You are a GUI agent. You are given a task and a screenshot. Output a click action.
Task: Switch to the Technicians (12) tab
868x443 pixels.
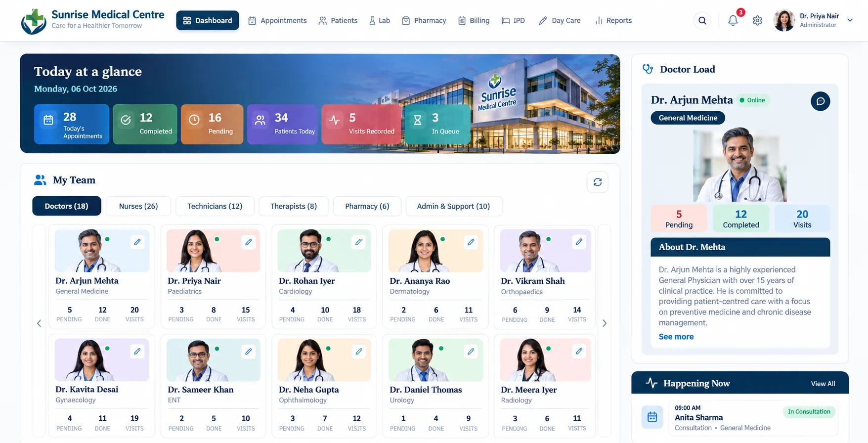tap(215, 206)
